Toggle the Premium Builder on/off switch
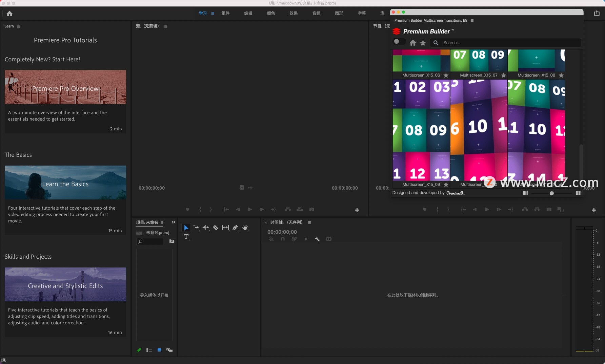The width and height of the screenshot is (605, 364). (x=399, y=42)
